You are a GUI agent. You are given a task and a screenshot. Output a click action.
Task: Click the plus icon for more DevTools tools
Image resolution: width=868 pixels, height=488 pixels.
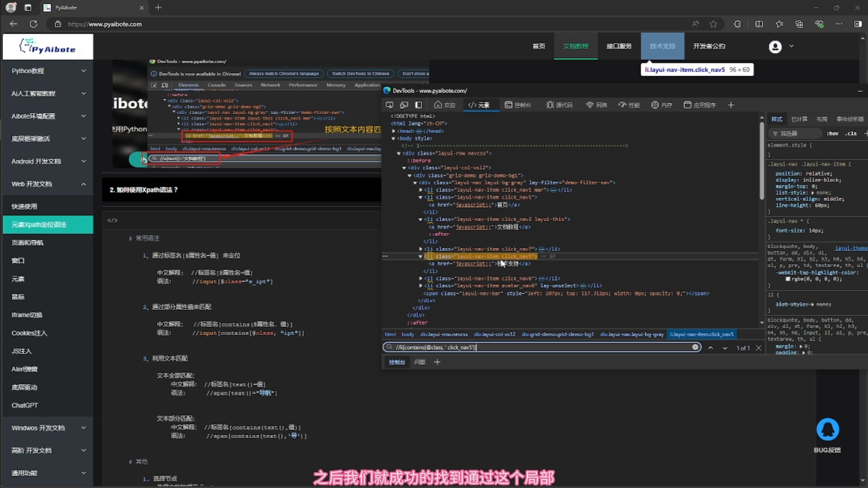click(731, 105)
